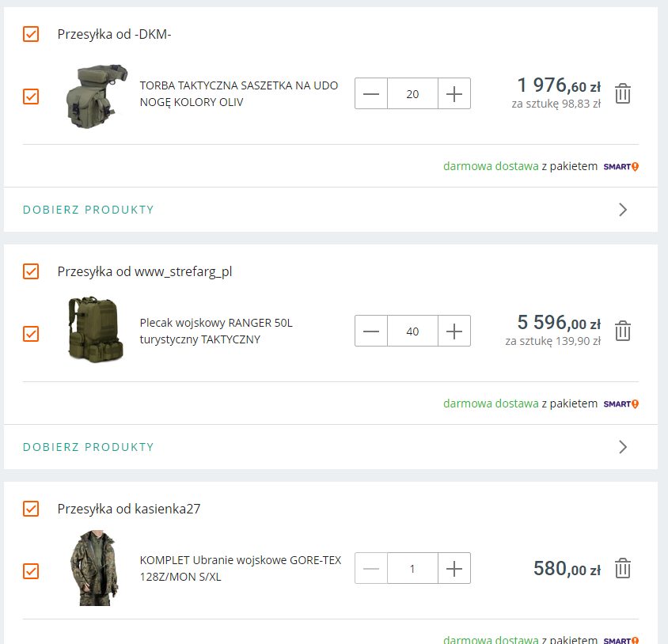Screen dimensions: 668x644
Task: Deselect the TORBA TAKTYCZNA item checkbox
Action: (x=31, y=97)
